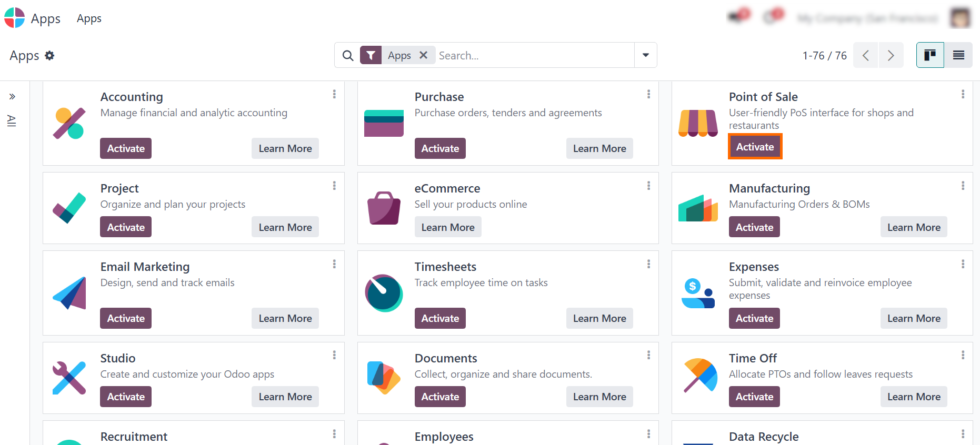Activate the Project app
This screenshot has width=980, height=445.
point(126,227)
